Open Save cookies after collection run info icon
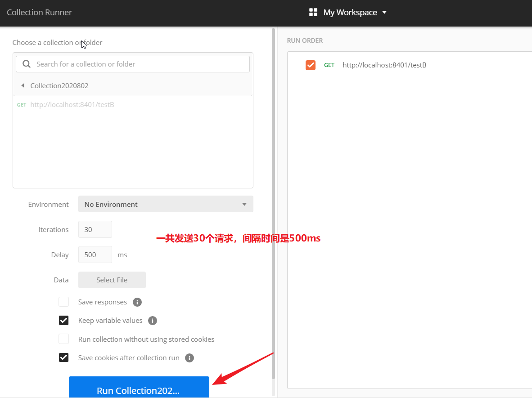 189,358
